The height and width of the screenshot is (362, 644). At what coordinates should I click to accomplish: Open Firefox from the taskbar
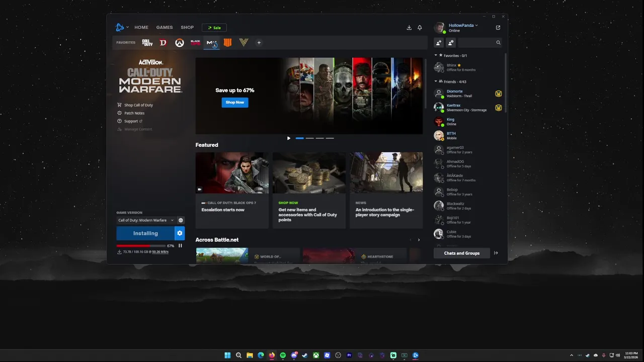(x=272, y=355)
